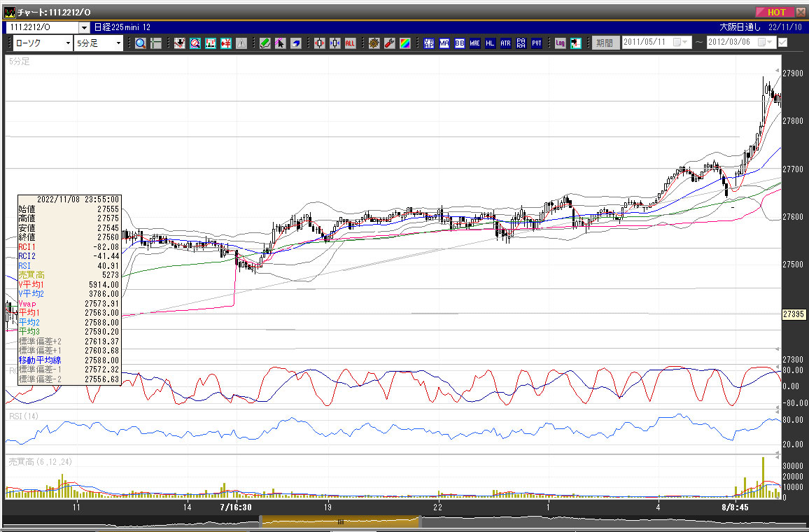809x532 pixels.
Task: Toggle the VWAP indicator button
Action: click(x=429, y=43)
